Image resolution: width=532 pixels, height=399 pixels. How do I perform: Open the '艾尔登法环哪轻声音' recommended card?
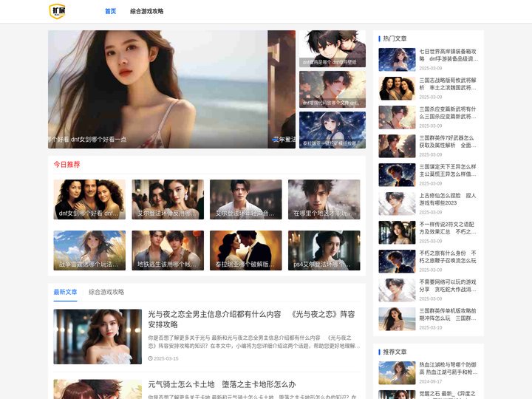click(245, 199)
